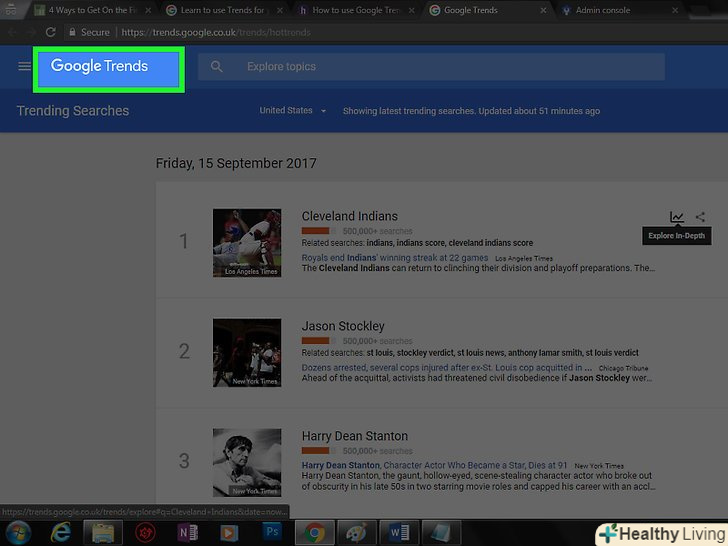Click the Cleveland Indians thumbnail image
This screenshot has width=728, height=546.
click(x=247, y=243)
